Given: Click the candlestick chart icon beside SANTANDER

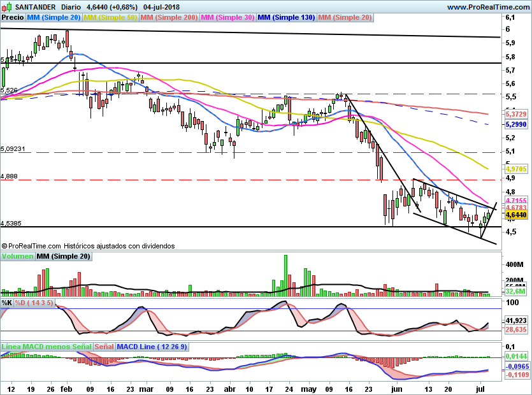Looking at the screenshot, I should (7, 7).
